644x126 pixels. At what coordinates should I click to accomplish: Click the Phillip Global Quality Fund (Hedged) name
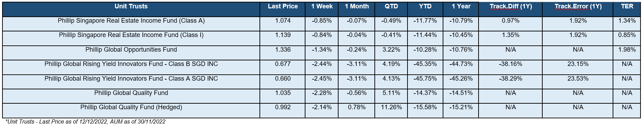(x=131, y=107)
